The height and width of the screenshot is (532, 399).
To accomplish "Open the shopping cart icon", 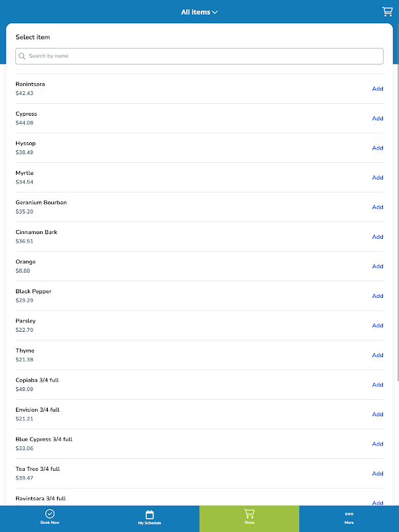I will tap(387, 11).
